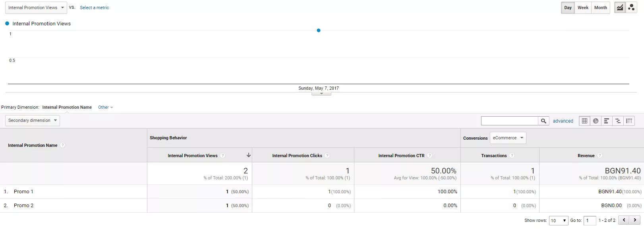Sort by Transactions column header
This screenshot has width=644, height=229.
(494, 156)
